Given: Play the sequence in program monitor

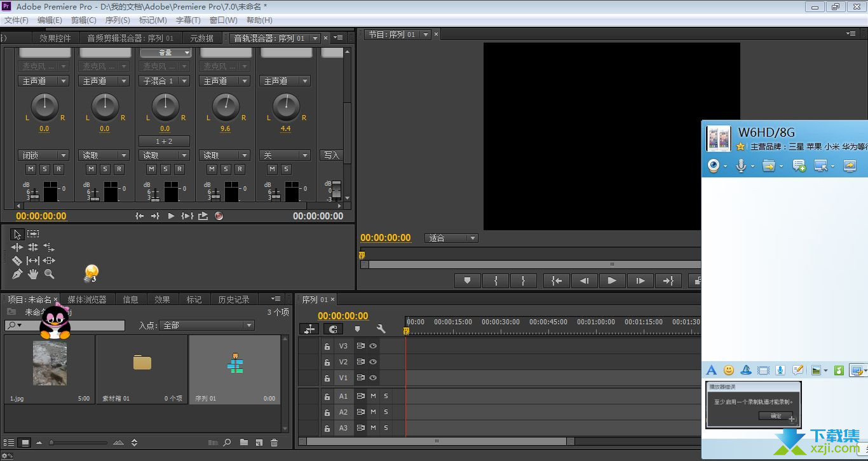Looking at the screenshot, I should tap(612, 280).
